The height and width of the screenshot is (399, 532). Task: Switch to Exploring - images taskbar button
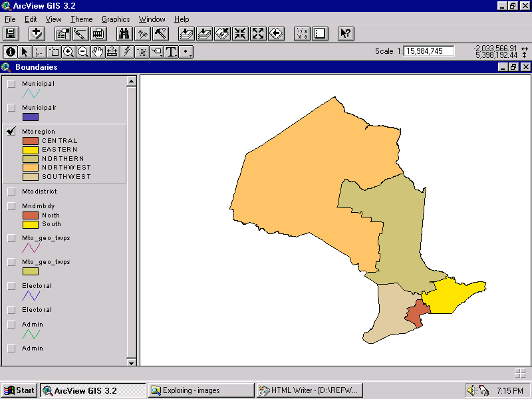(x=201, y=390)
